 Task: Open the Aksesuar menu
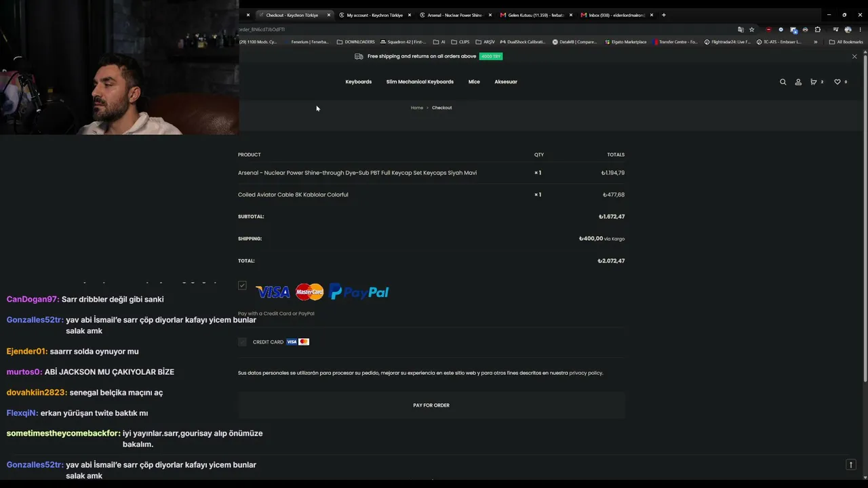point(506,82)
